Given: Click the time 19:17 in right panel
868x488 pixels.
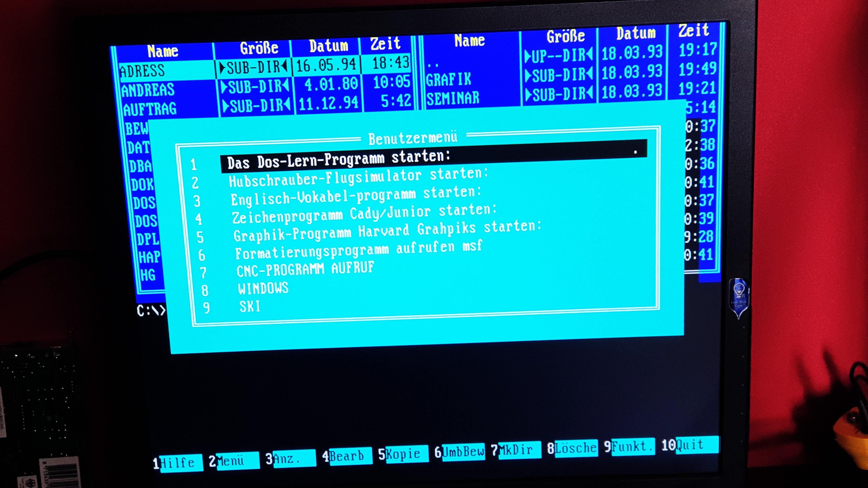Looking at the screenshot, I should click(x=698, y=50).
